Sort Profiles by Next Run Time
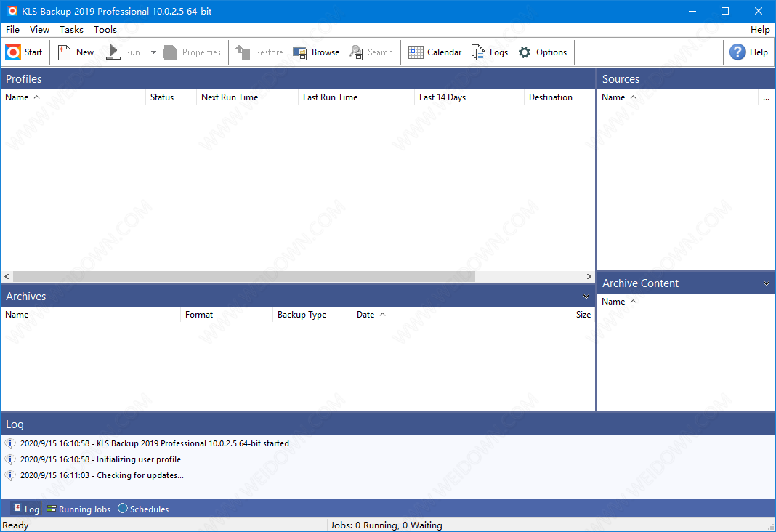Image resolution: width=776 pixels, height=532 pixels. (x=247, y=97)
